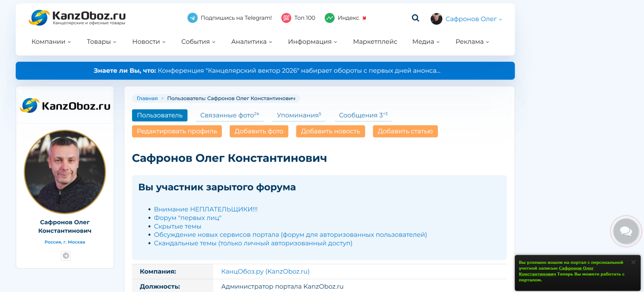Close the green login notification
The height and width of the screenshot is (292, 644).
pos(633,262)
